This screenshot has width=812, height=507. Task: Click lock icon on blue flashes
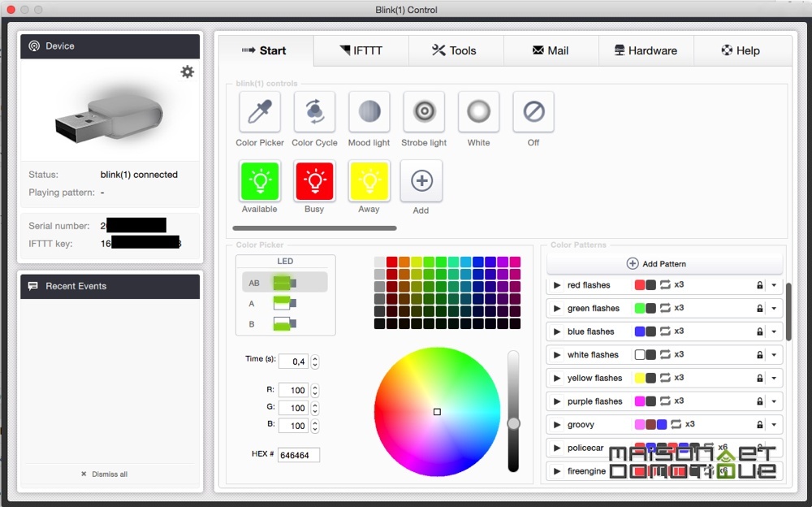760,331
